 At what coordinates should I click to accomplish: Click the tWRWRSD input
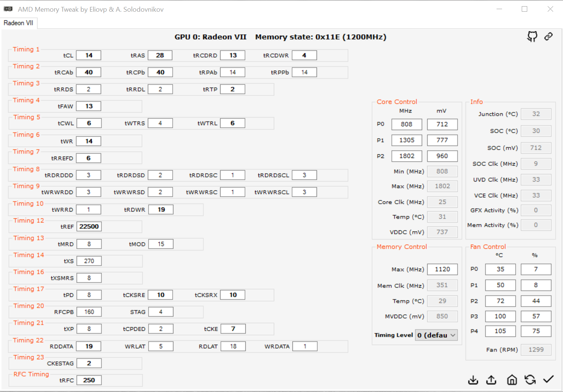pyautogui.click(x=160, y=192)
